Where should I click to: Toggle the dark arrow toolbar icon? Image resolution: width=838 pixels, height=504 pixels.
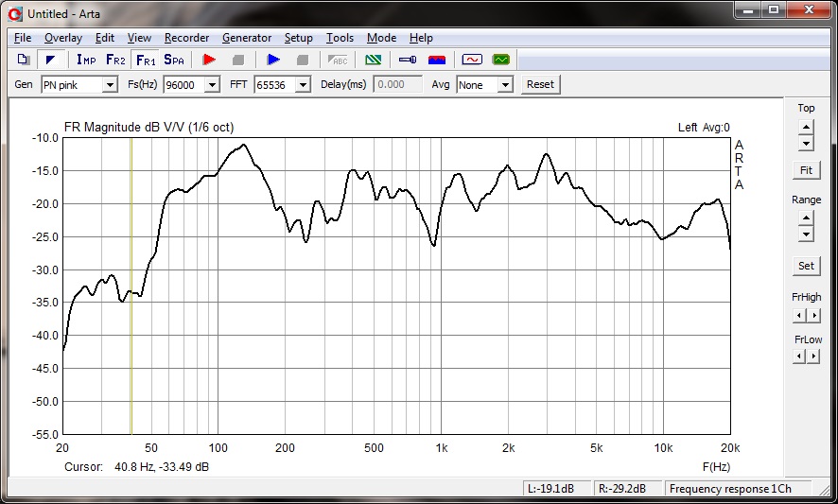tap(51, 60)
